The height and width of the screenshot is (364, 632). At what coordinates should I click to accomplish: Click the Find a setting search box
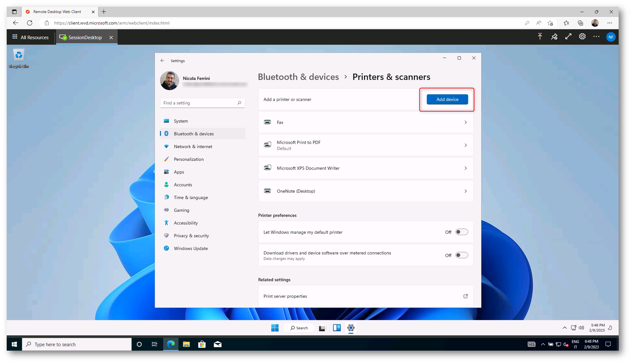pos(202,103)
